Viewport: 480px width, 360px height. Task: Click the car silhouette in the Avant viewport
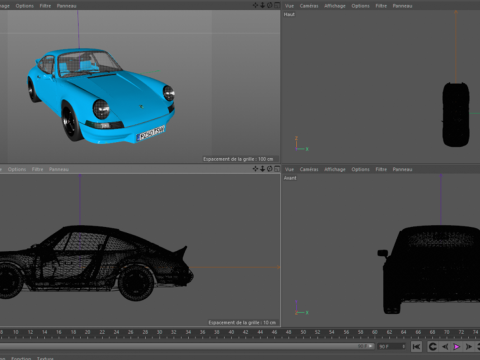point(430,269)
